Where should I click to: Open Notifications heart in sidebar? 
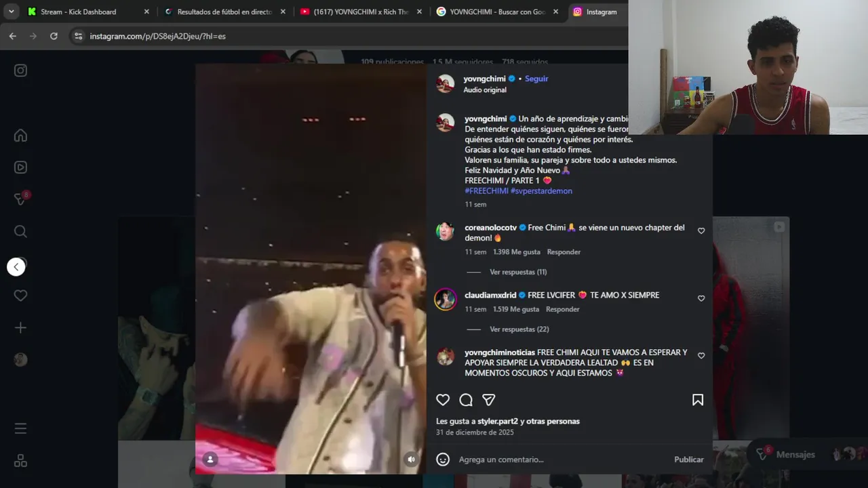click(20, 296)
